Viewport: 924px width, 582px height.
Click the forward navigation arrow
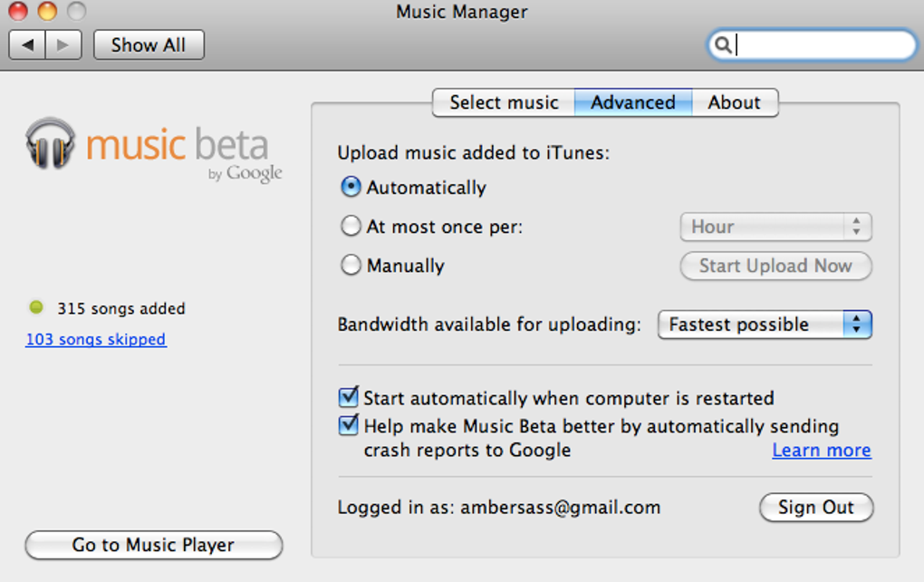(63, 44)
